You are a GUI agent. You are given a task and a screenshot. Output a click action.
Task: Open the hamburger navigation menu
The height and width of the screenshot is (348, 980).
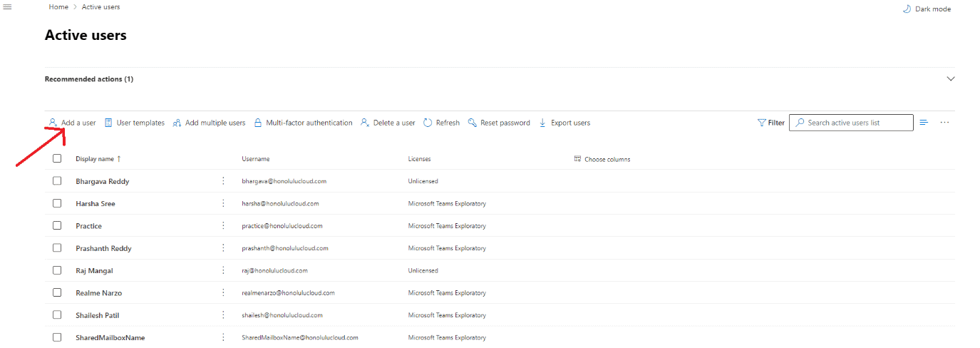[x=8, y=6]
